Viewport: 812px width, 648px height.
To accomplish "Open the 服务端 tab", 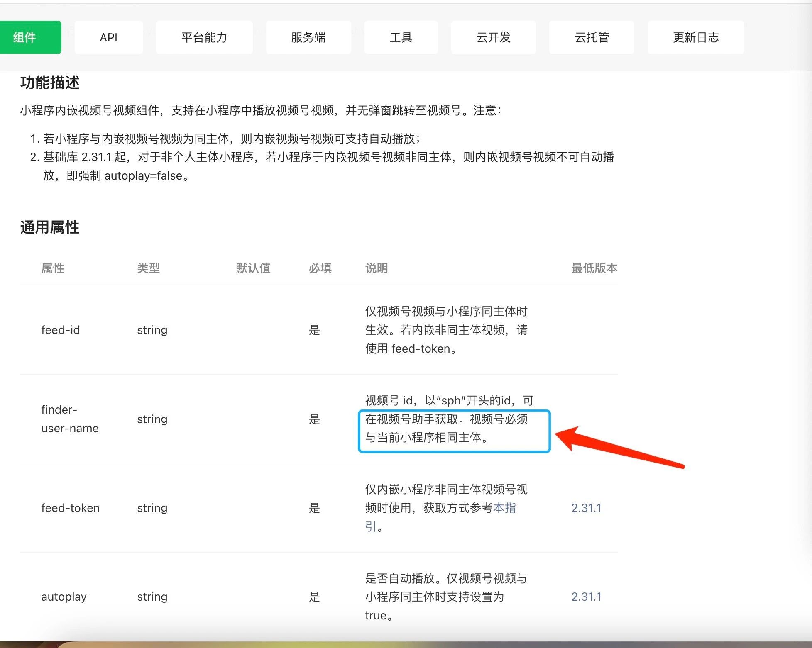I will pyautogui.click(x=308, y=37).
